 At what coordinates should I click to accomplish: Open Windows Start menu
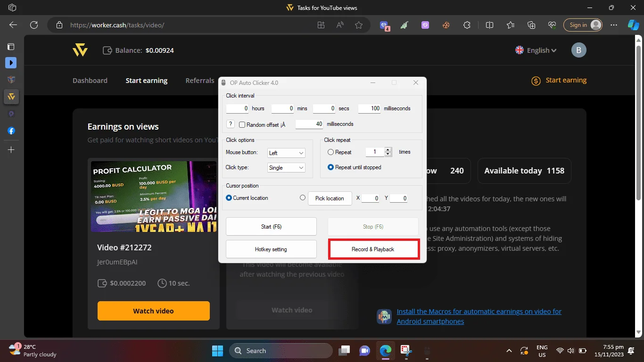click(x=217, y=351)
